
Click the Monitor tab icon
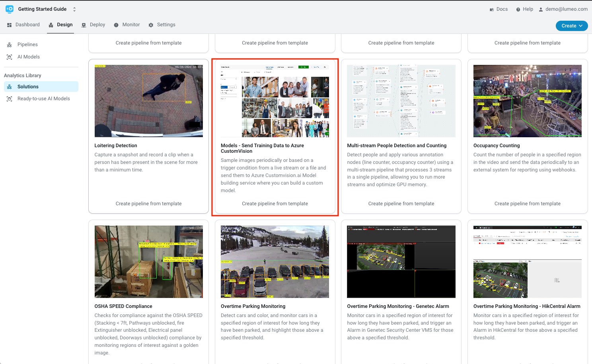click(x=116, y=25)
